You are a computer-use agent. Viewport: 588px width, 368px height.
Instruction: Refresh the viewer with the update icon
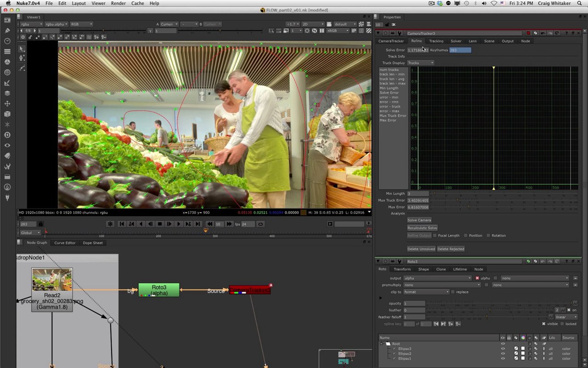point(314,31)
